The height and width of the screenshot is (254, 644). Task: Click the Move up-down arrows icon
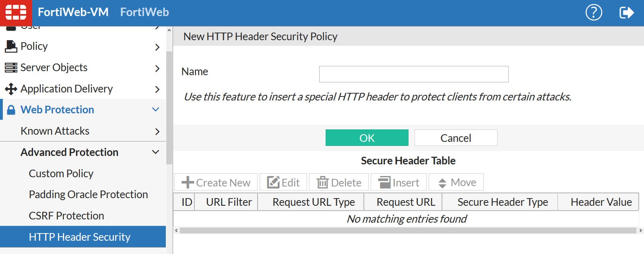click(442, 183)
